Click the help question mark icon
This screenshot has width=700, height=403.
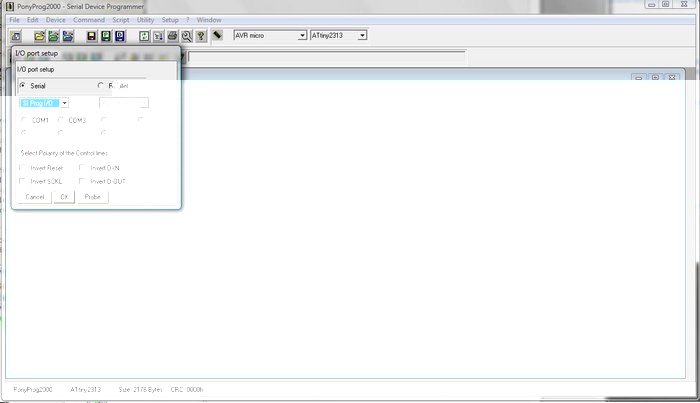pyautogui.click(x=200, y=35)
